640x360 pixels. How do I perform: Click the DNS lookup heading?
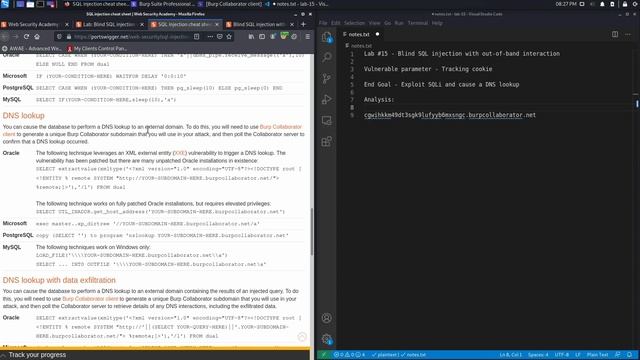pyautogui.click(x=23, y=116)
